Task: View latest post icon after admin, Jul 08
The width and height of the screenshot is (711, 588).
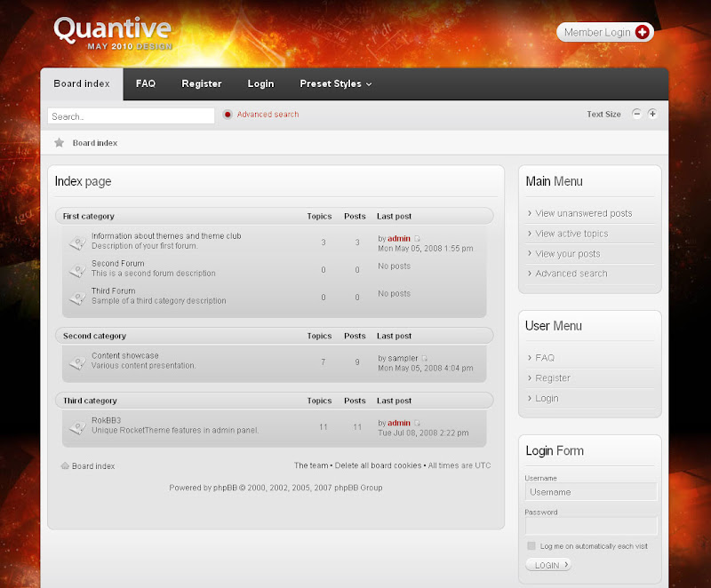Action: (417, 423)
